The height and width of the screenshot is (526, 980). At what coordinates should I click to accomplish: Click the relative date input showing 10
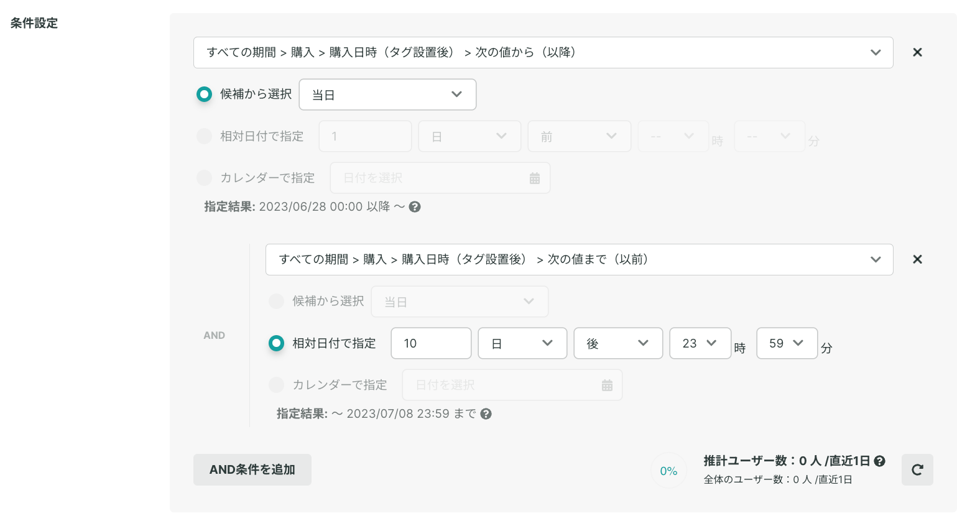click(431, 343)
